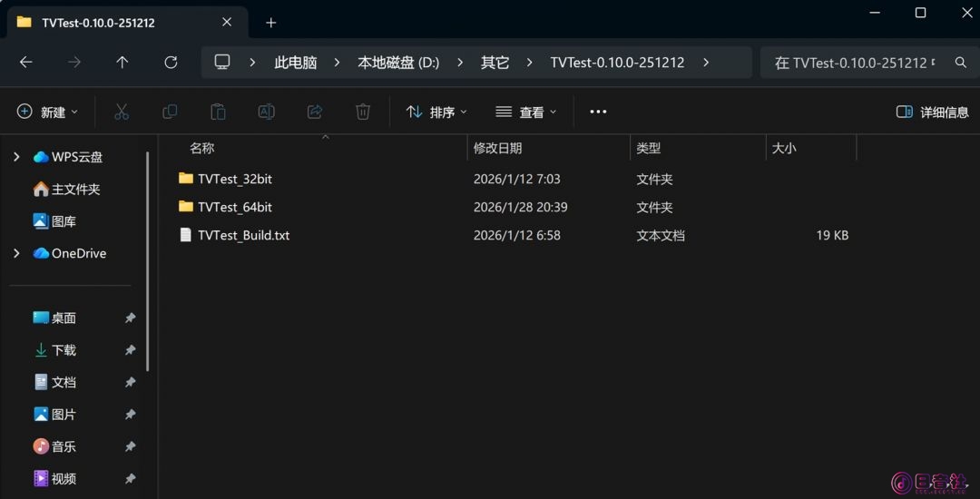Click the TVTest_64bit folder icon
980x499 pixels.
pos(186,207)
